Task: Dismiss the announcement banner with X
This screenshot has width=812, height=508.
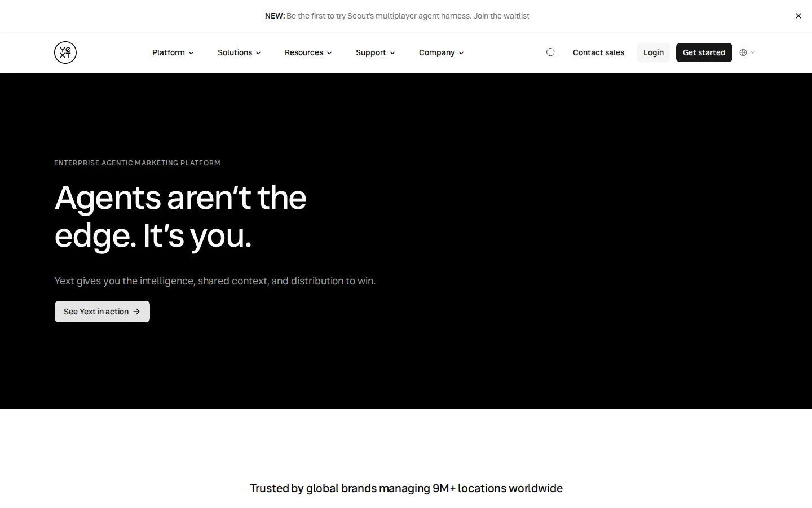Action: coord(798,16)
